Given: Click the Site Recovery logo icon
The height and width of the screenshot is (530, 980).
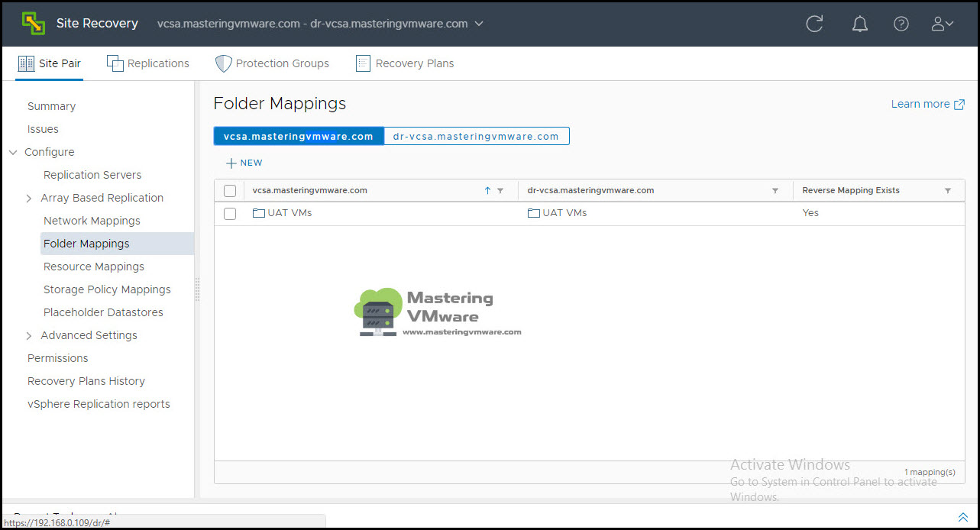Looking at the screenshot, I should [x=34, y=24].
